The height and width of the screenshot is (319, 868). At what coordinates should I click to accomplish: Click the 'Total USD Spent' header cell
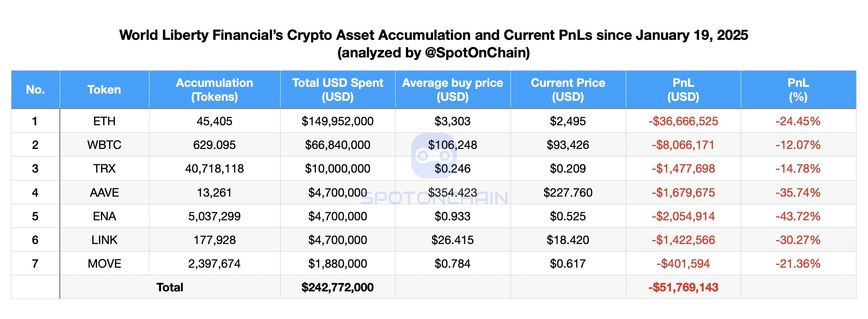tap(337, 90)
